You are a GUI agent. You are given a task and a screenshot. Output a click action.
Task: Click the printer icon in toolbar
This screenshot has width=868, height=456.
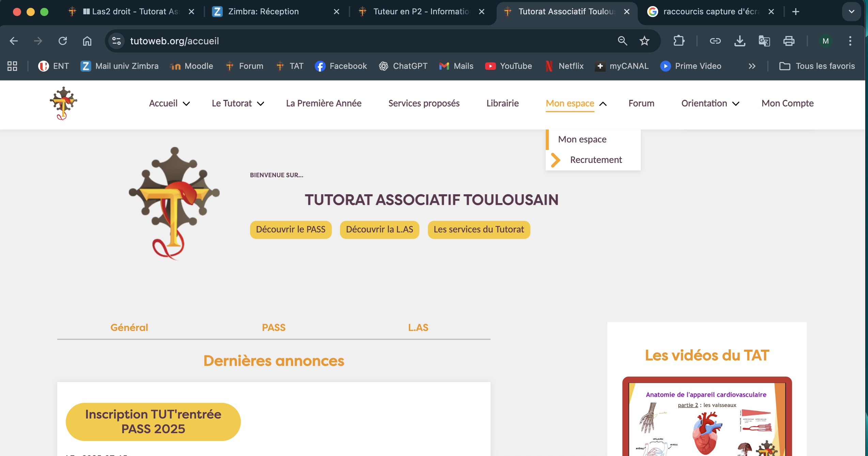[x=789, y=41]
